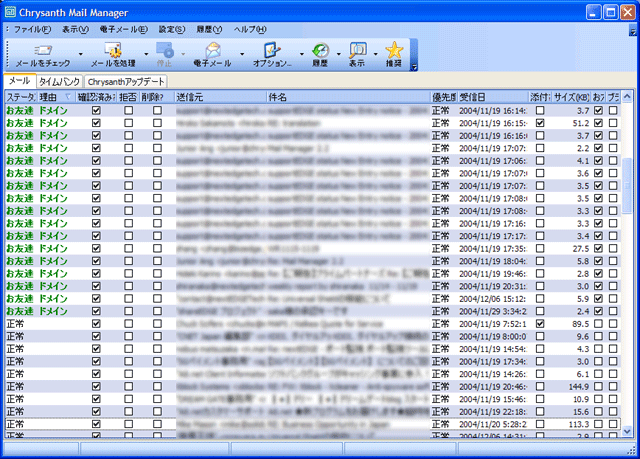Click the 停止 toolbar icon

[164, 50]
